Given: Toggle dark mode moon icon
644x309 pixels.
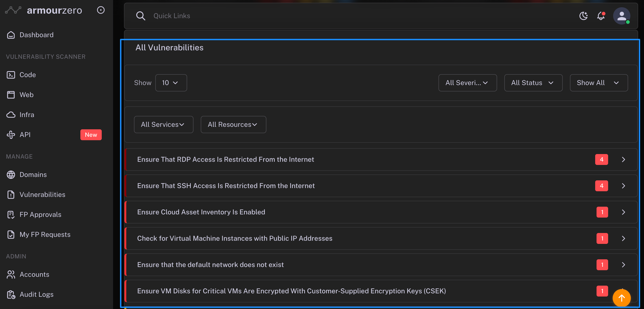Looking at the screenshot, I should click(583, 16).
